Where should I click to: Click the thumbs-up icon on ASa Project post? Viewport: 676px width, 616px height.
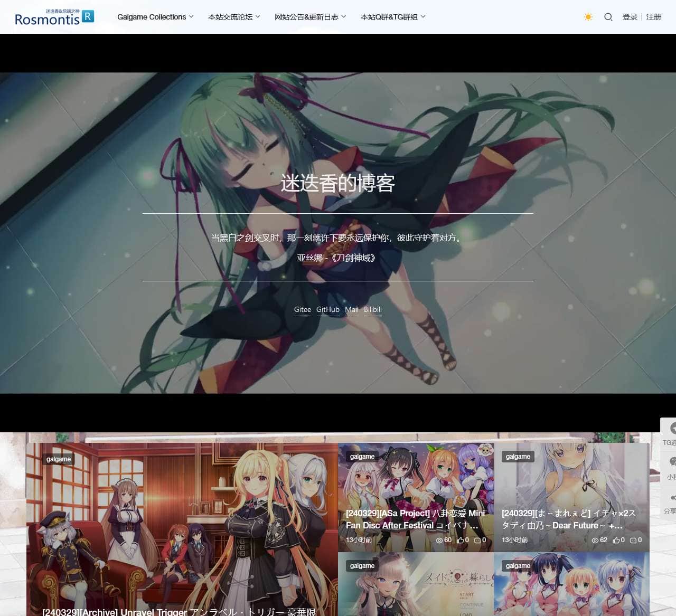(x=460, y=541)
